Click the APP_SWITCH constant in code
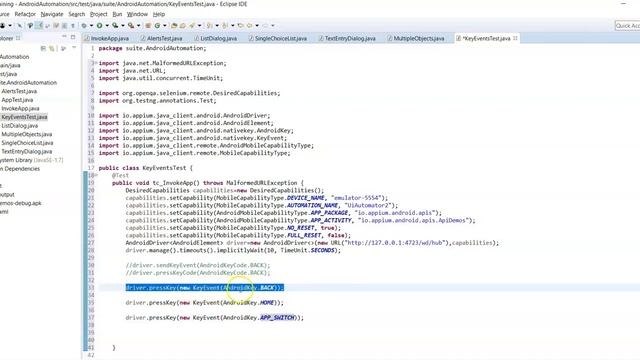This screenshot has height=360, width=640. tap(277, 318)
